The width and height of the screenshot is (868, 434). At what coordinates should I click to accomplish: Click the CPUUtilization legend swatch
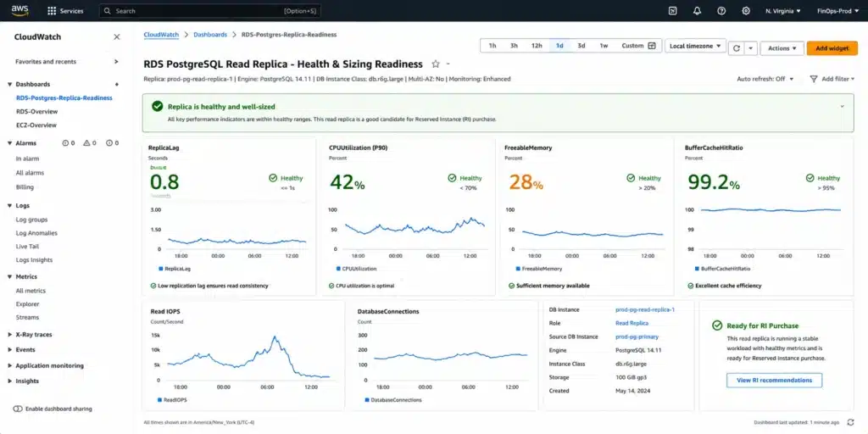(x=338, y=269)
